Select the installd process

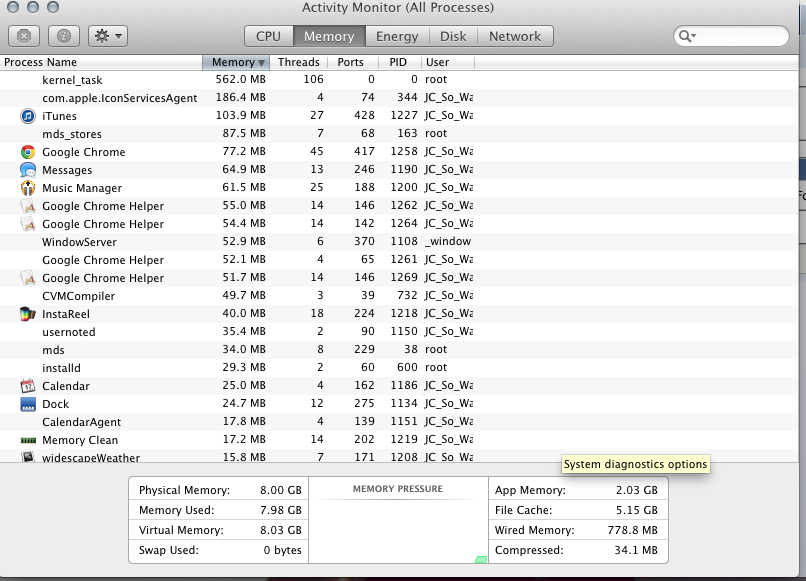click(x=399, y=368)
